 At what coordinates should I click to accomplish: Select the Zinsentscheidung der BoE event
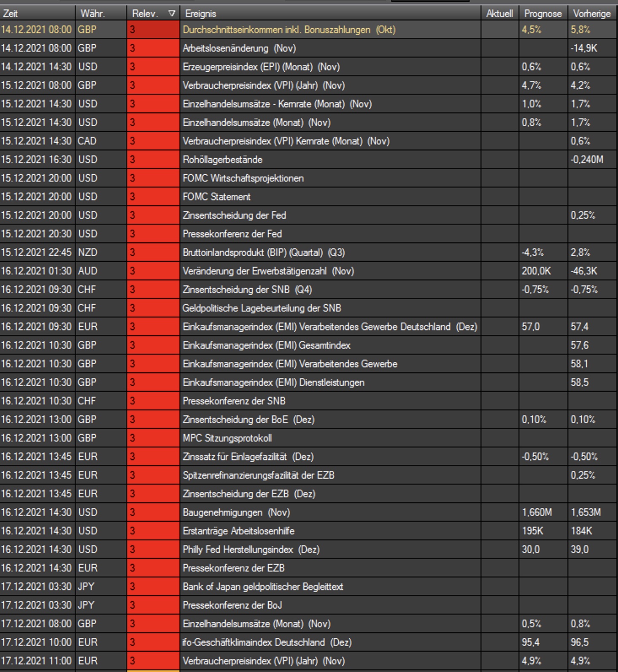pos(248,420)
